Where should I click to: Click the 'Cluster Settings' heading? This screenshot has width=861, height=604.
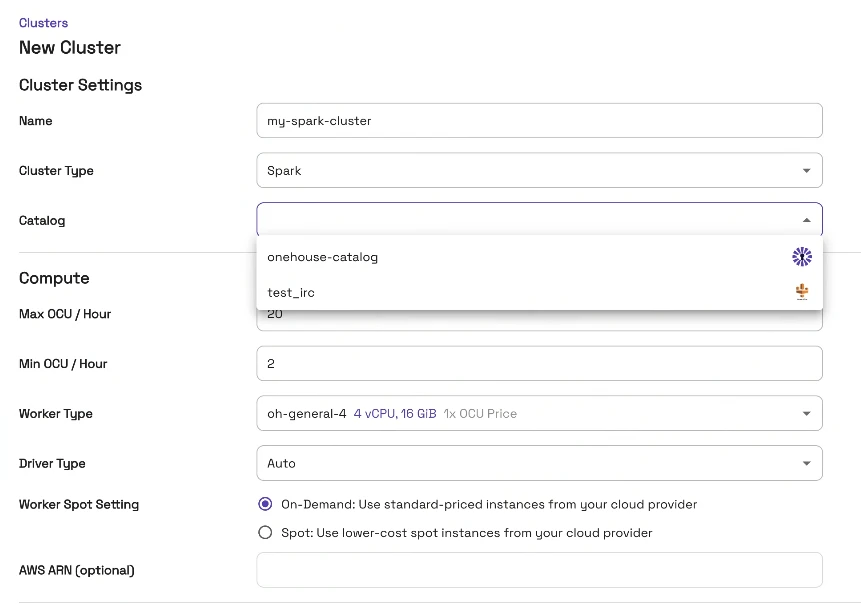coord(80,85)
